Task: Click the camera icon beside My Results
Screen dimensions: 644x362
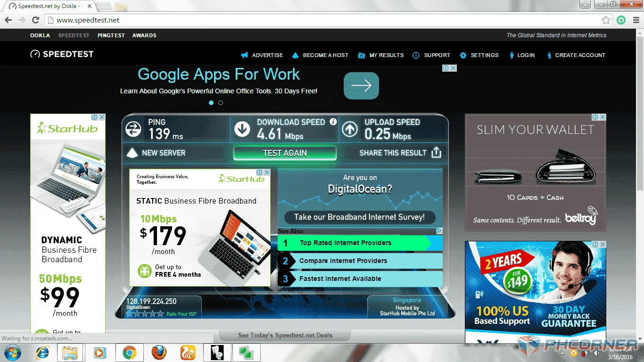Action: (x=362, y=55)
